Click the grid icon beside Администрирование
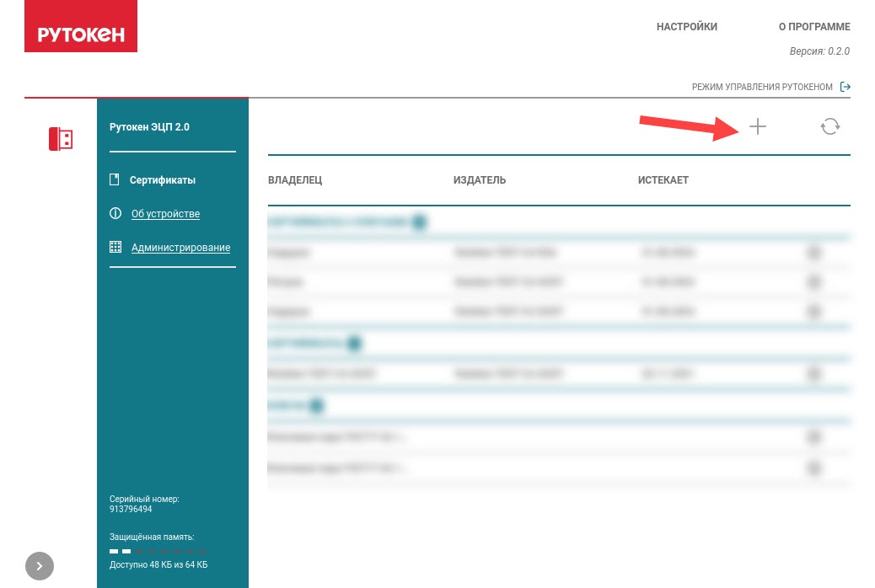This screenshot has height=588, width=875. coord(115,247)
